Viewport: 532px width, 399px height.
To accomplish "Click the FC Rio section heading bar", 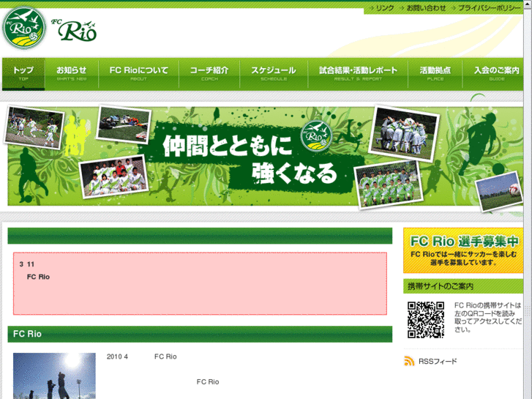I will pos(200,334).
